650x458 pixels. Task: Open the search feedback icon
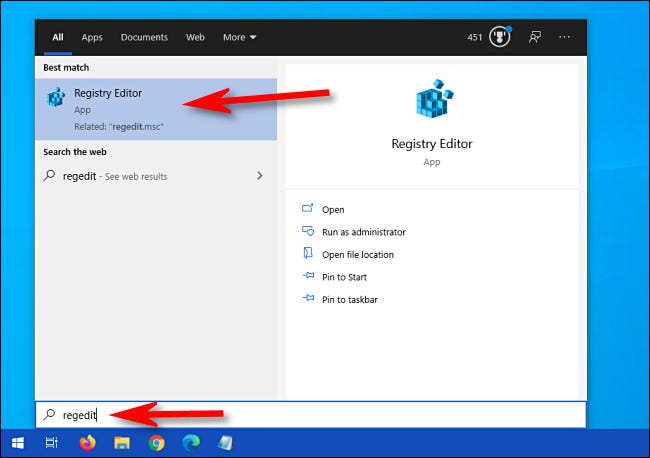pos(534,37)
